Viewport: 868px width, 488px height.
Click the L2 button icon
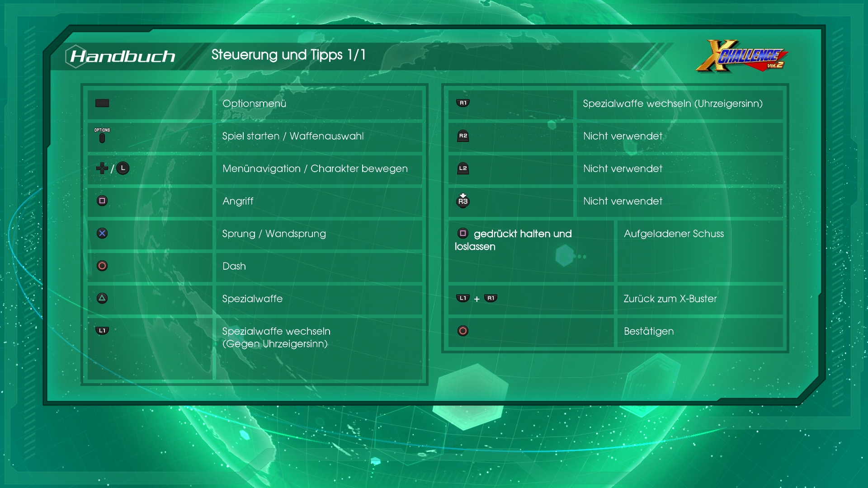point(463,169)
